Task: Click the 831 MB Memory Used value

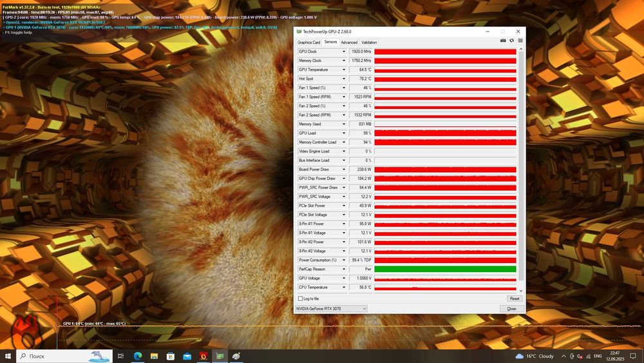Action: click(x=361, y=124)
